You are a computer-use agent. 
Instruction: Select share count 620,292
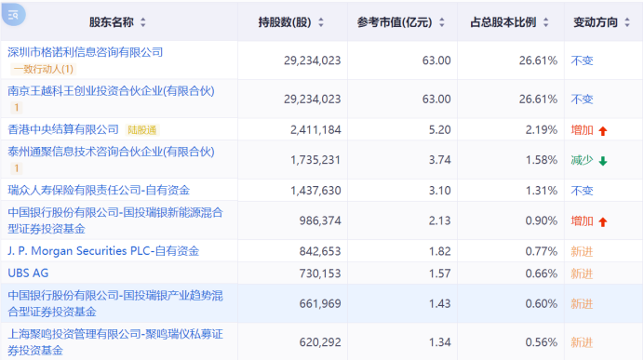[x=320, y=342]
